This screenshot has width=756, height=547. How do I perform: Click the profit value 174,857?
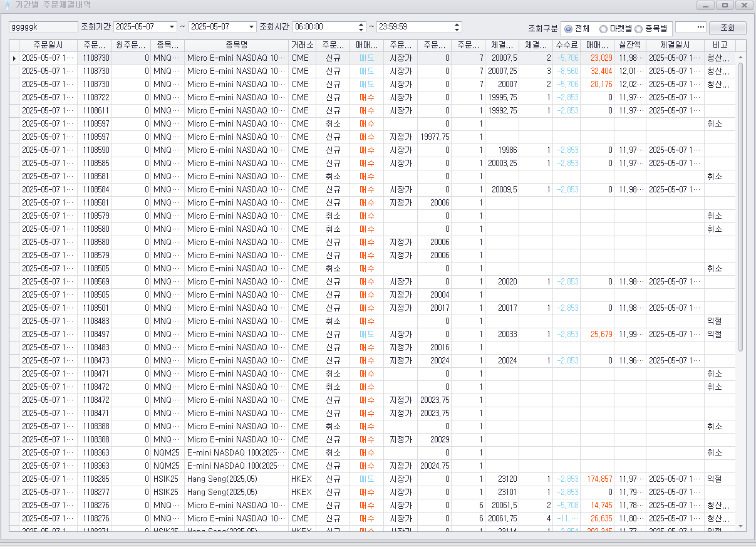pos(597,479)
